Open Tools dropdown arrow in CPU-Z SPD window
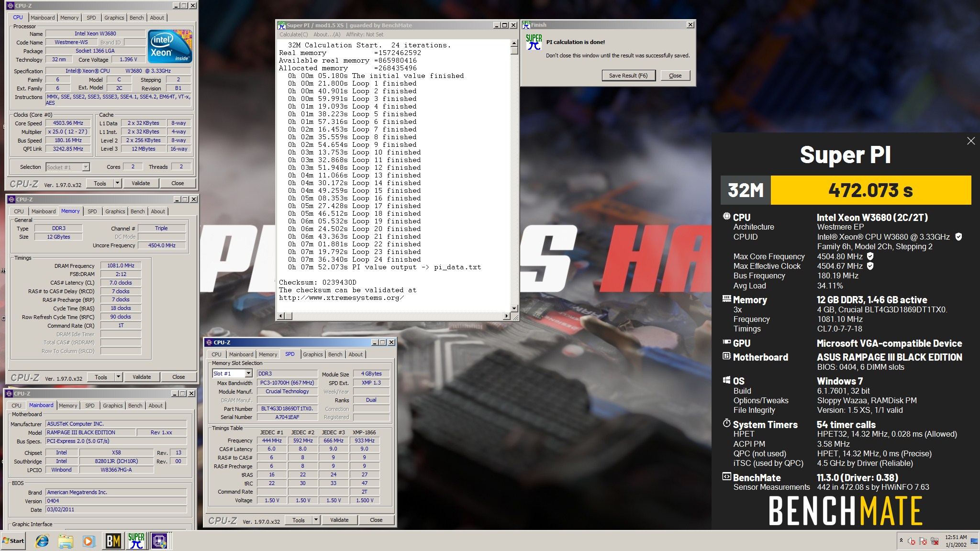This screenshot has width=980, height=551. [x=316, y=520]
